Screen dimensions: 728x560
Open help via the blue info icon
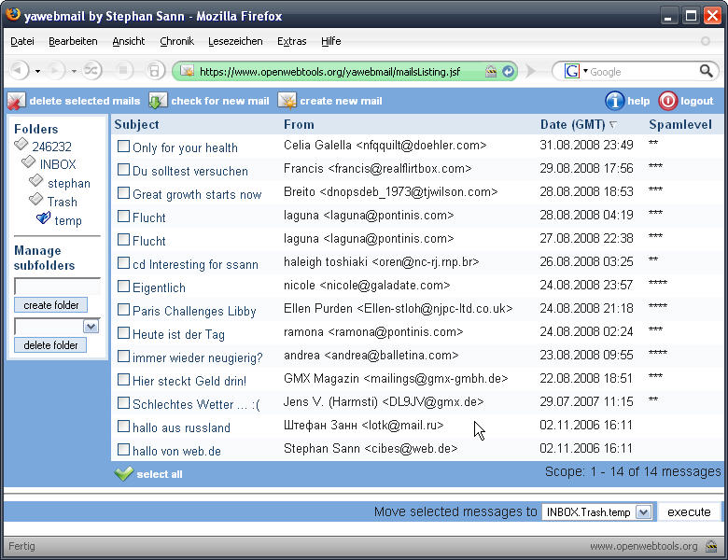point(614,101)
